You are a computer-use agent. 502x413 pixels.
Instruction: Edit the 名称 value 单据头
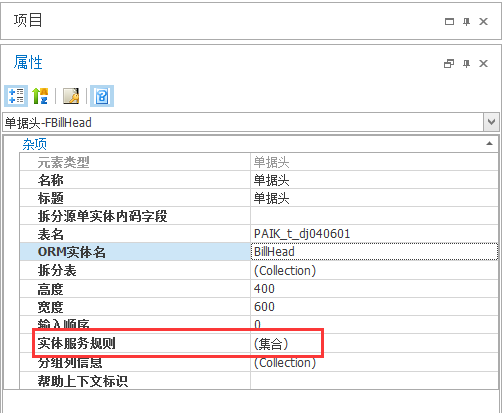[374, 180]
